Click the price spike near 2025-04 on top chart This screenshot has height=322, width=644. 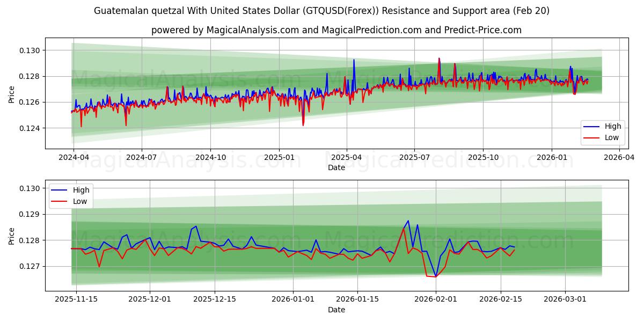(354, 60)
